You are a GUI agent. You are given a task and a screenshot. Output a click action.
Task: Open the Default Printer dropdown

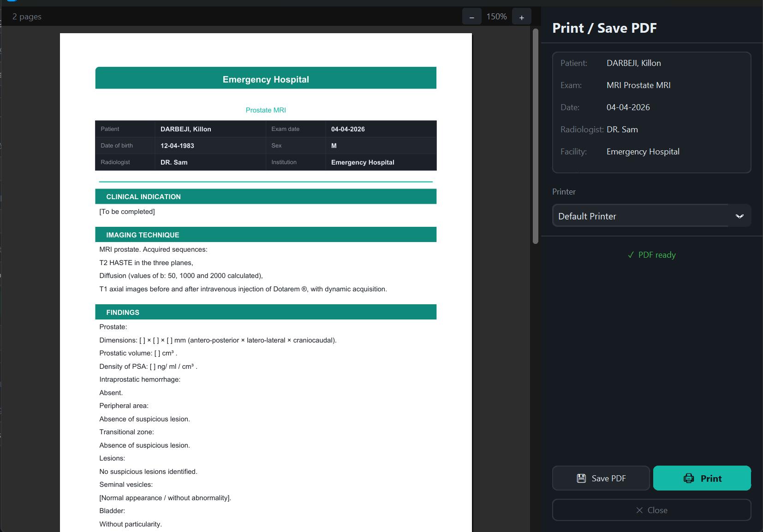point(650,216)
